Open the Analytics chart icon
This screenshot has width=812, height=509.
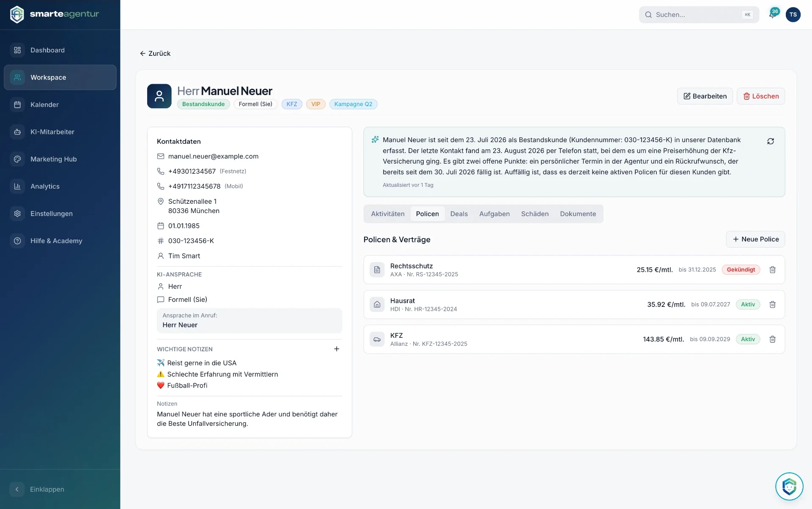(x=17, y=186)
